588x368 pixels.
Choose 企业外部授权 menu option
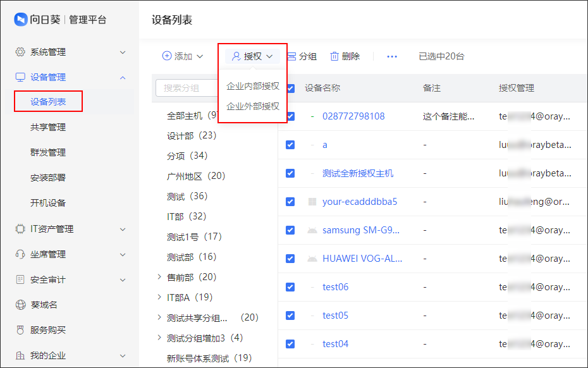pyautogui.click(x=253, y=106)
